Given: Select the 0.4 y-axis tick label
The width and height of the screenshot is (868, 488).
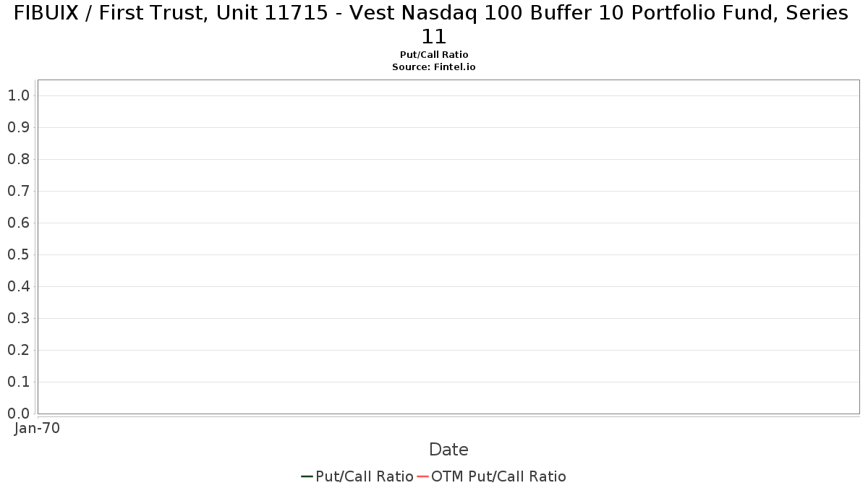Looking at the screenshot, I should click(18, 286).
